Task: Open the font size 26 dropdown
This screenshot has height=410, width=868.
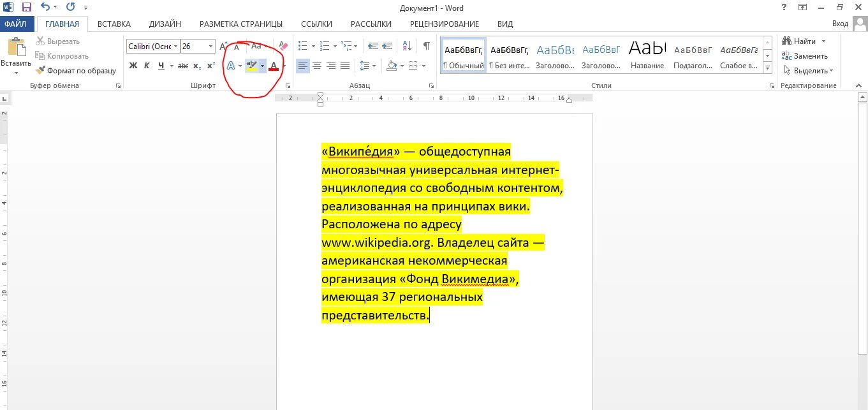Action: pyautogui.click(x=211, y=47)
